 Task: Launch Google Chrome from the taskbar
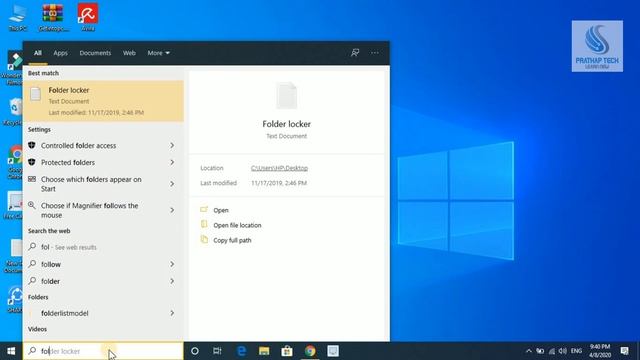[x=310, y=351]
